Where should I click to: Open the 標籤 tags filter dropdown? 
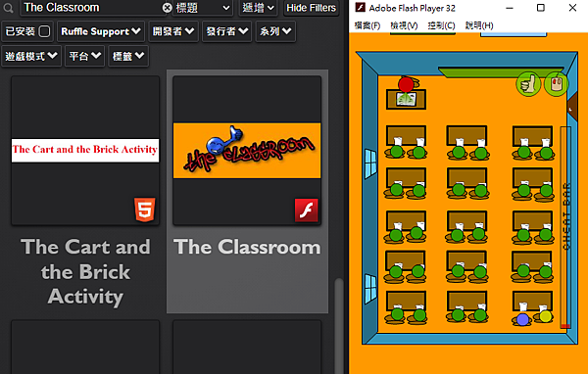[128, 56]
